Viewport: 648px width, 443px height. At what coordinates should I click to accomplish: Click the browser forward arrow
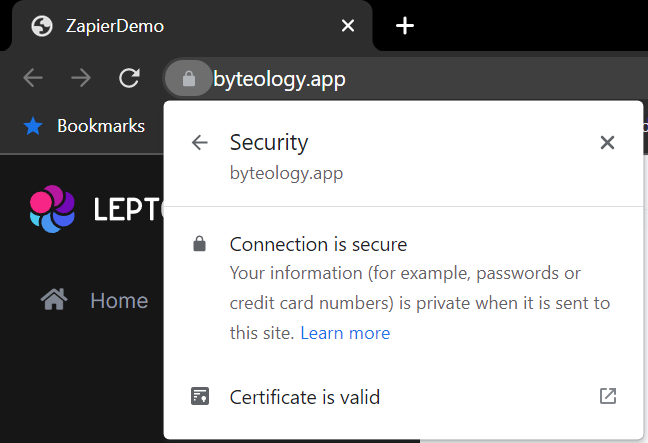(x=81, y=78)
